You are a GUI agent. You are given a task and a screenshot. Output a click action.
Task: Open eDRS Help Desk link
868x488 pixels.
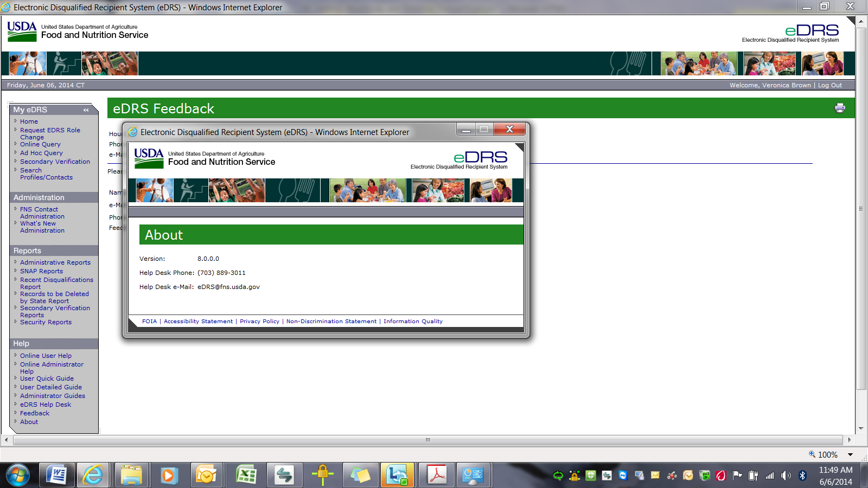(x=46, y=404)
